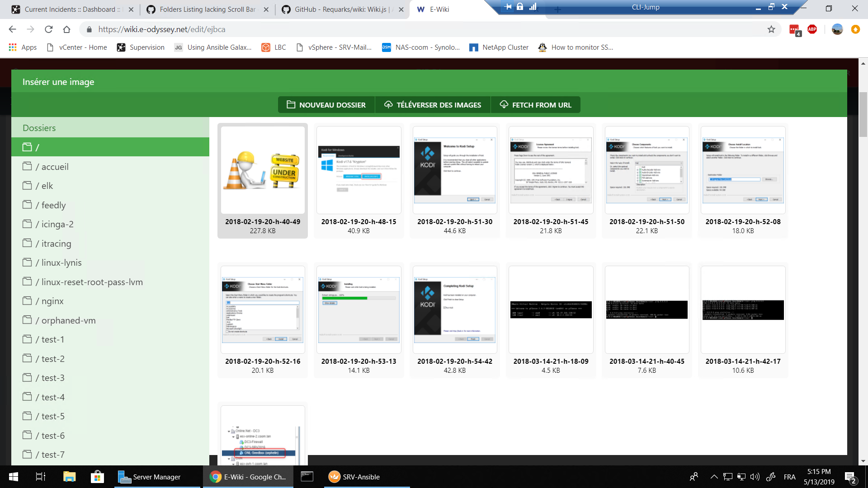This screenshot has height=488, width=868.
Task: Click the Téléverser des images upload icon
Action: coord(388,105)
